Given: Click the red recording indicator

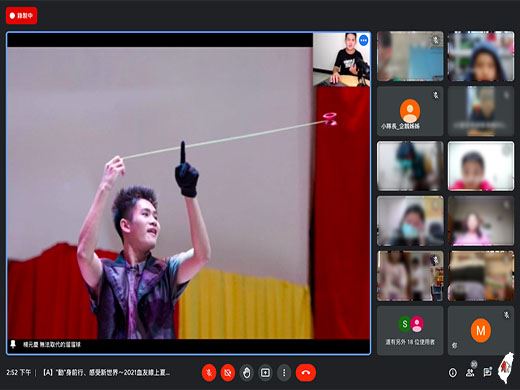Looking at the screenshot, I should 21,15.
